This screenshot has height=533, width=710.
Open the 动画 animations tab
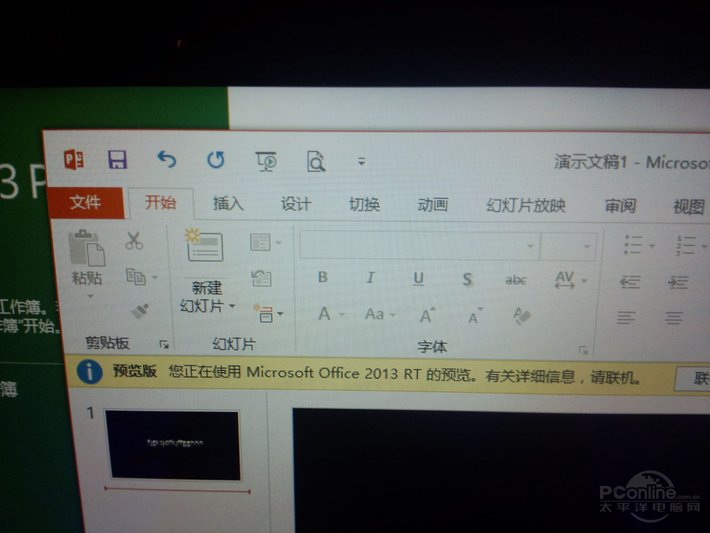[432, 205]
